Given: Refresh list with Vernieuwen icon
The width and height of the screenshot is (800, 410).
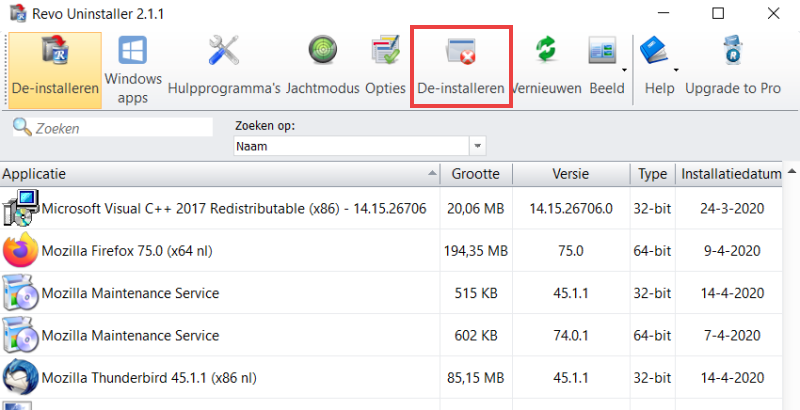Looking at the screenshot, I should (x=546, y=67).
